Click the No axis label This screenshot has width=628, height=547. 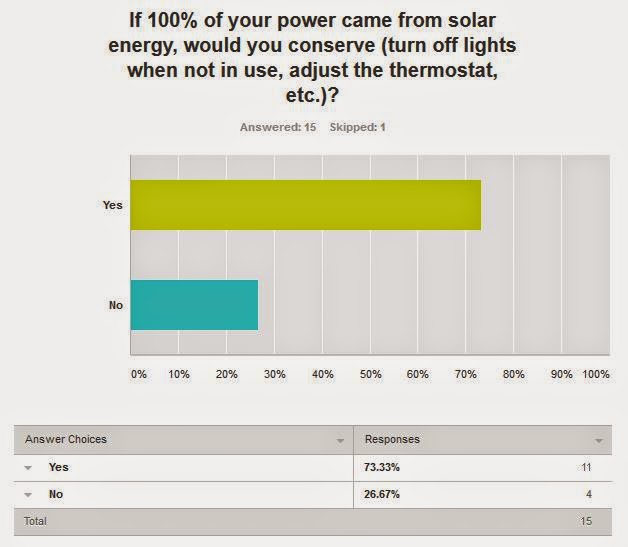(116, 305)
